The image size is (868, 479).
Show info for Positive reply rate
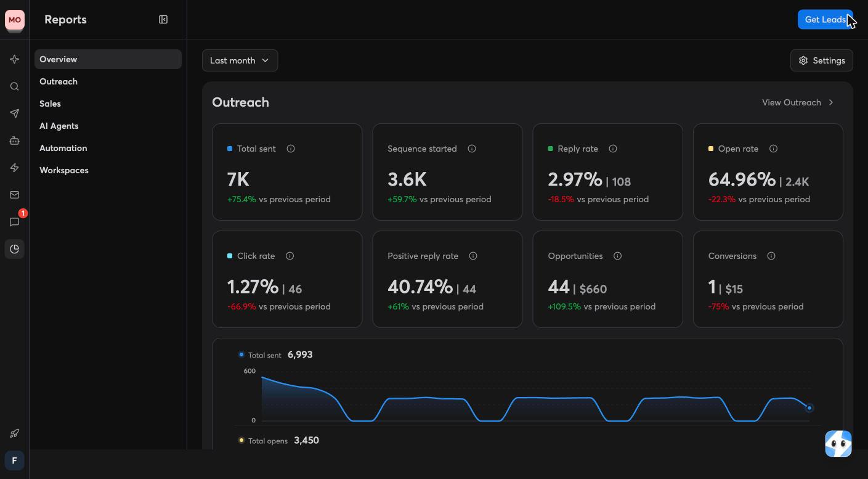(473, 256)
